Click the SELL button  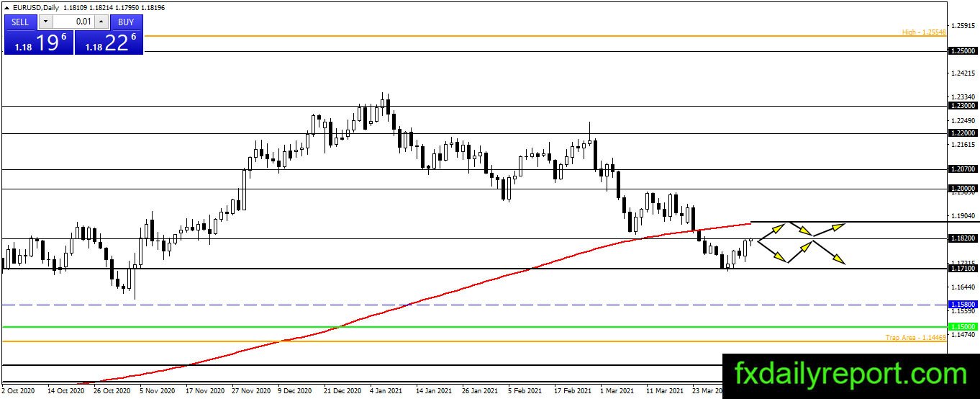pyautogui.click(x=20, y=22)
